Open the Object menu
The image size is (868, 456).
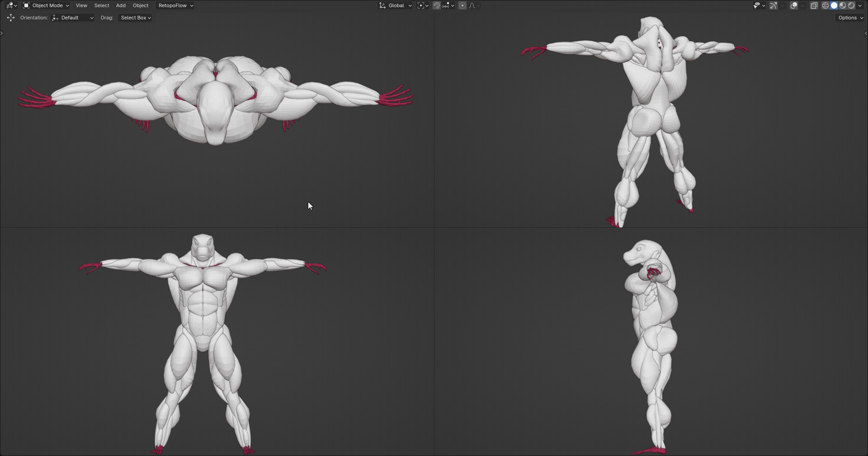141,5
